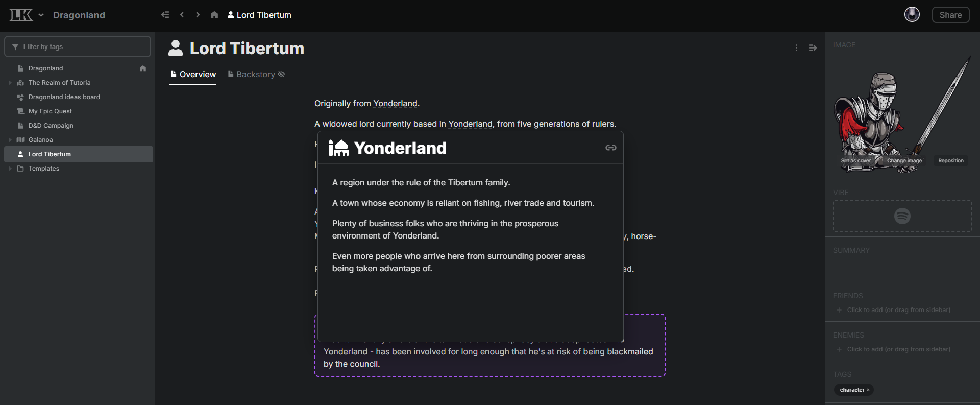This screenshot has width=980, height=405.
Task: Click Set as cover on image
Action: click(856, 161)
